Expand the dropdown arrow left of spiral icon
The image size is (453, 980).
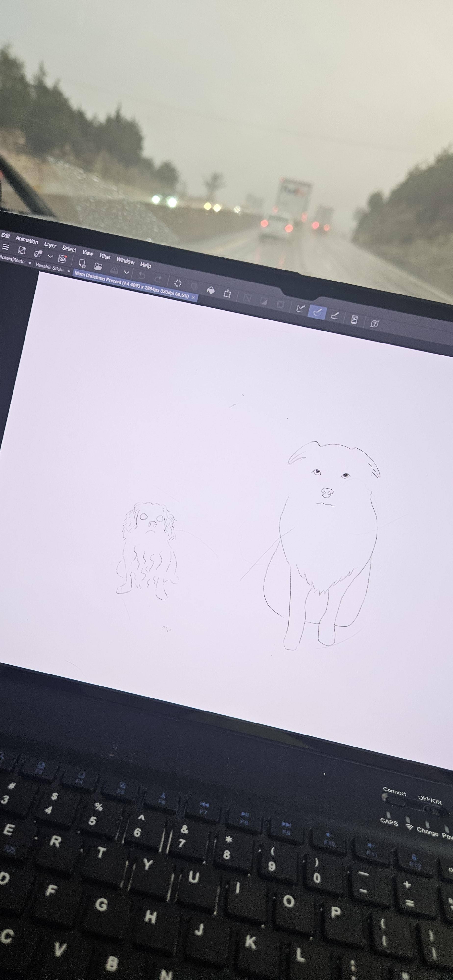click(x=50, y=256)
